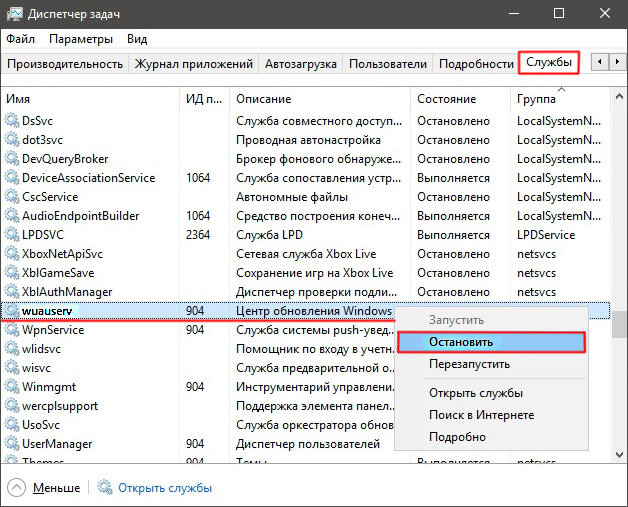Choose Открыть службы in context menu
628x507 pixels.
coord(492,393)
